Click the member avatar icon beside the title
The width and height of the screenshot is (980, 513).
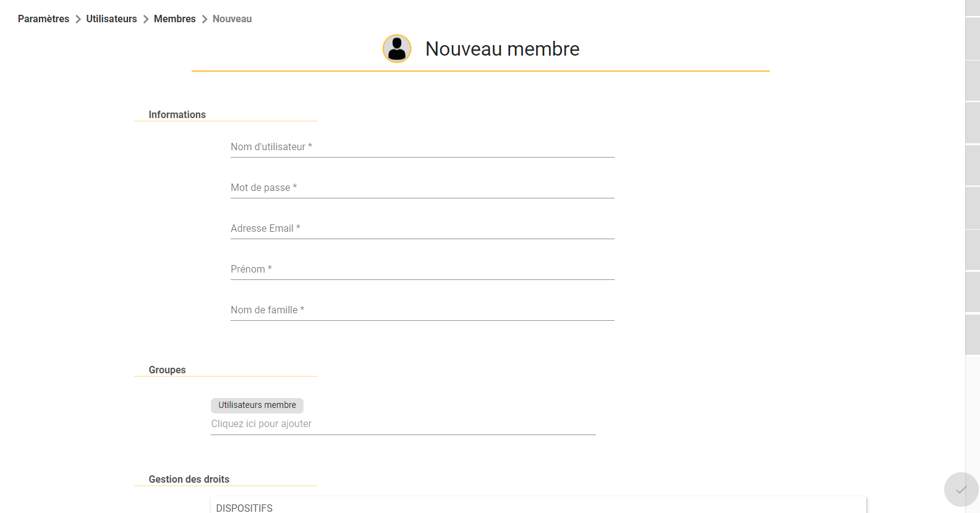[397, 49]
